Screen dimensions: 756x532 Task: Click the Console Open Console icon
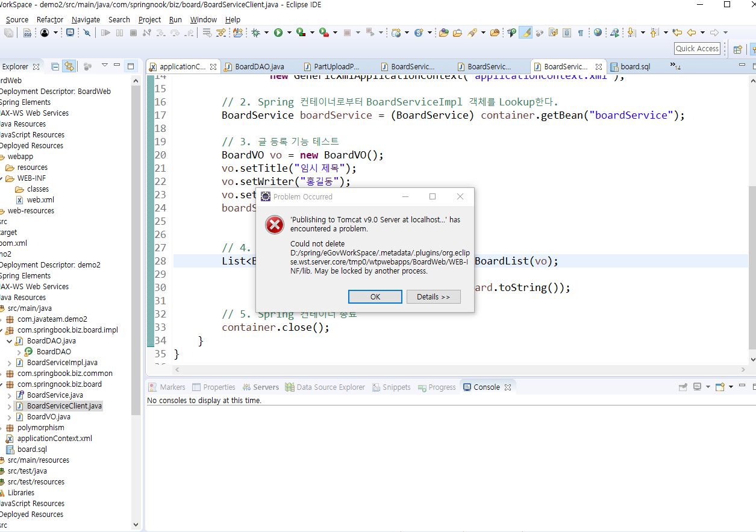point(720,387)
